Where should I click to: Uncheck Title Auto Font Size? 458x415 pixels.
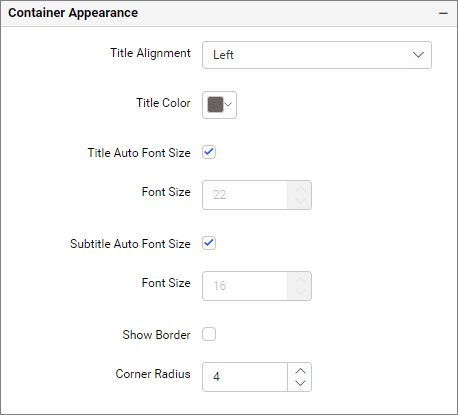209,152
